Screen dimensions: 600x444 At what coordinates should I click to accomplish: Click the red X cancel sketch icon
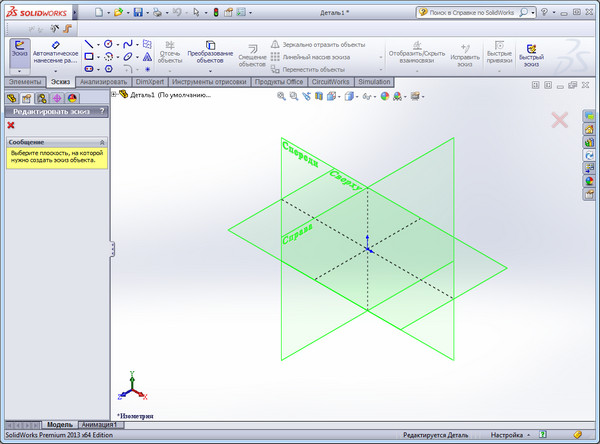point(11,125)
